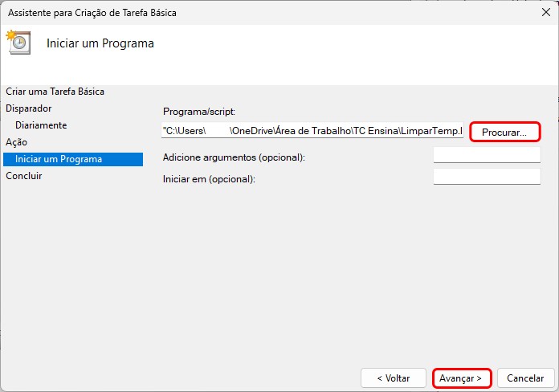Viewport: 559px width, 392px height.
Task: Select the 'Criar uma Tarefa Básica' step
Action: (x=55, y=92)
